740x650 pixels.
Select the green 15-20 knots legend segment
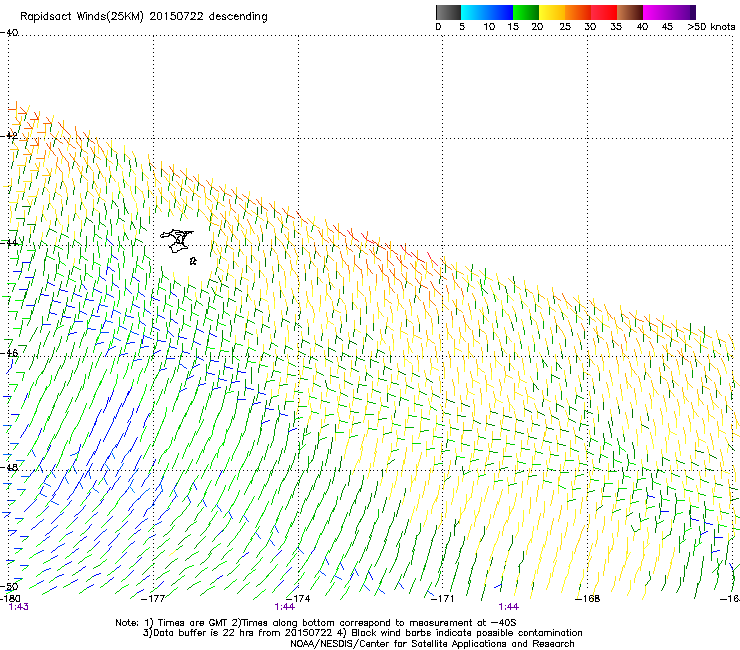coord(526,12)
